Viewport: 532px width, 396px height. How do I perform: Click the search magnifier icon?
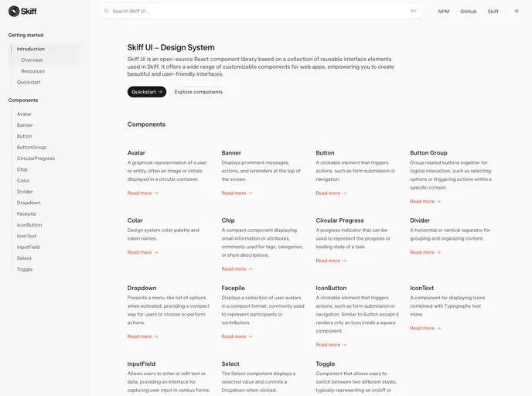pos(106,11)
